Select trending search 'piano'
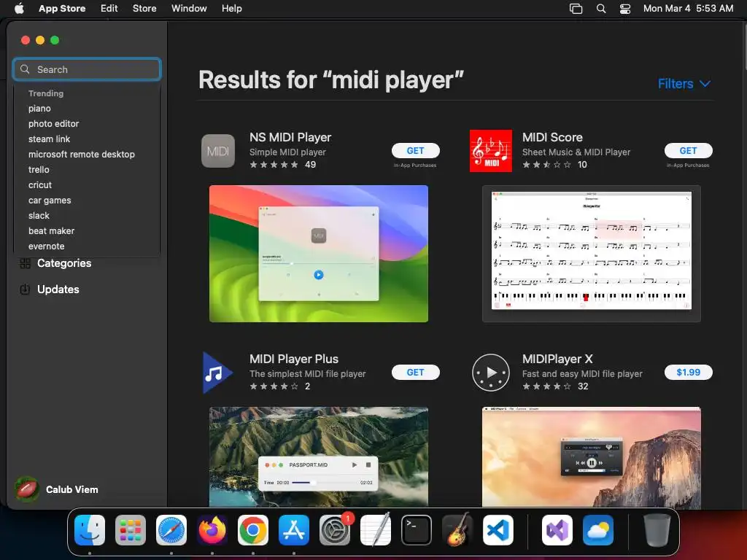The width and height of the screenshot is (747, 560). [x=39, y=109]
